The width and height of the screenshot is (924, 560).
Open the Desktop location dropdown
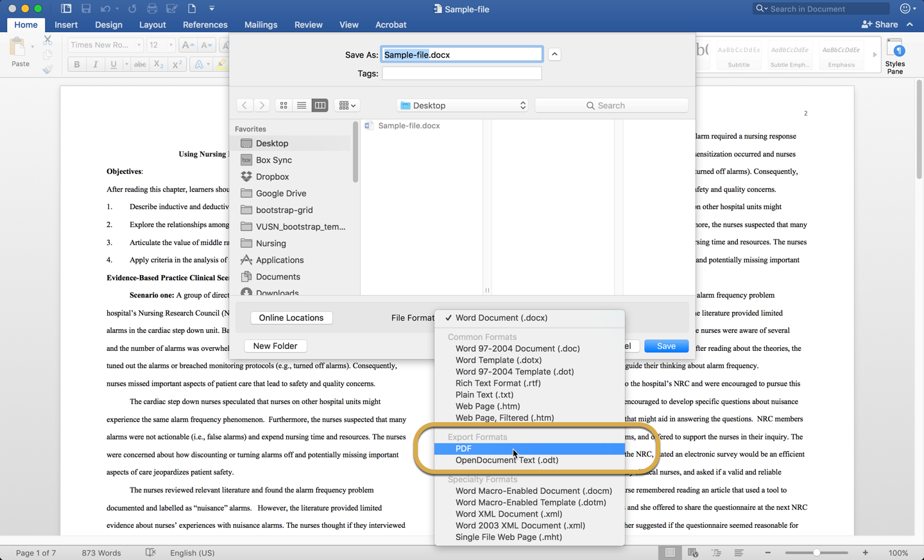tap(463, 105)
